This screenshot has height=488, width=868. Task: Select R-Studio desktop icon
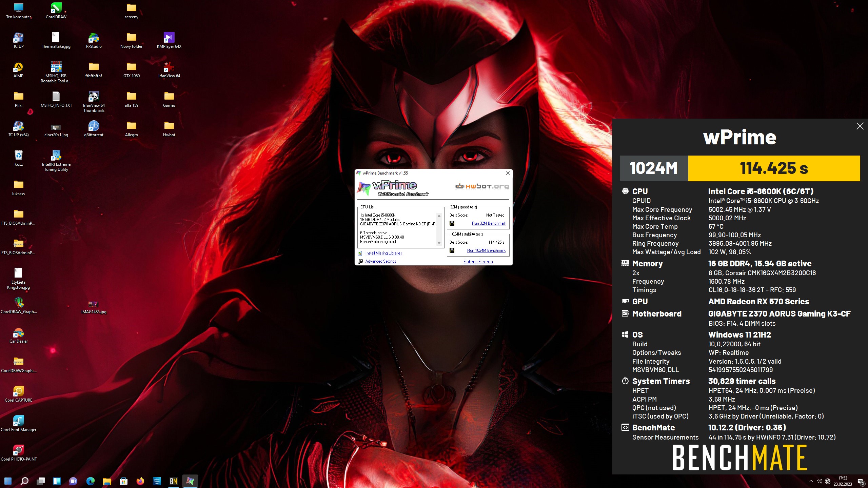(94, 40)
